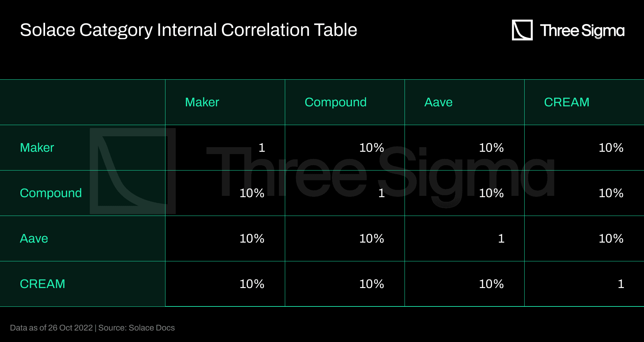This screenshot has height=342, width=644.
Task: Click the Solace Category Internal Correlation Table title
Action: coord(188,30)
